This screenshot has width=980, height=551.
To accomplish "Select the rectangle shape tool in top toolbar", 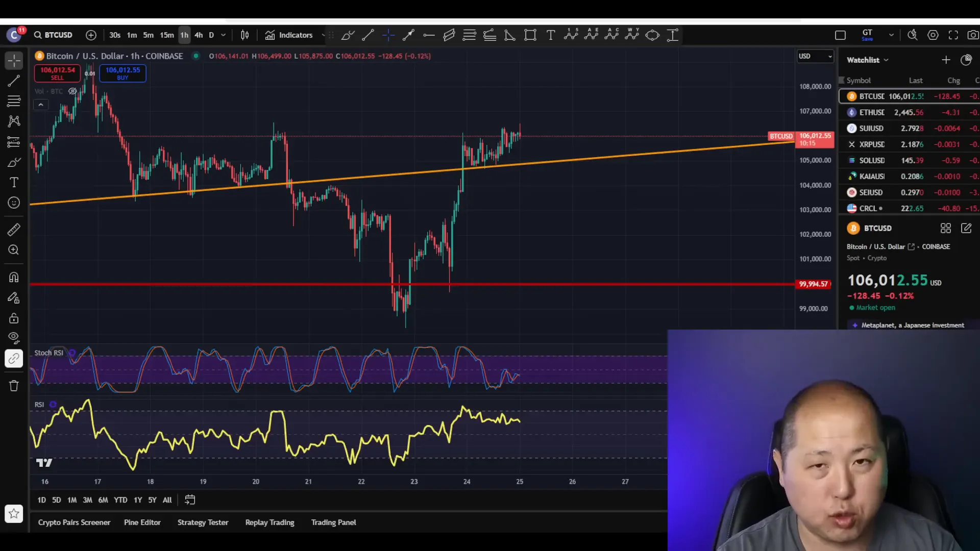I will pos(530,35).
